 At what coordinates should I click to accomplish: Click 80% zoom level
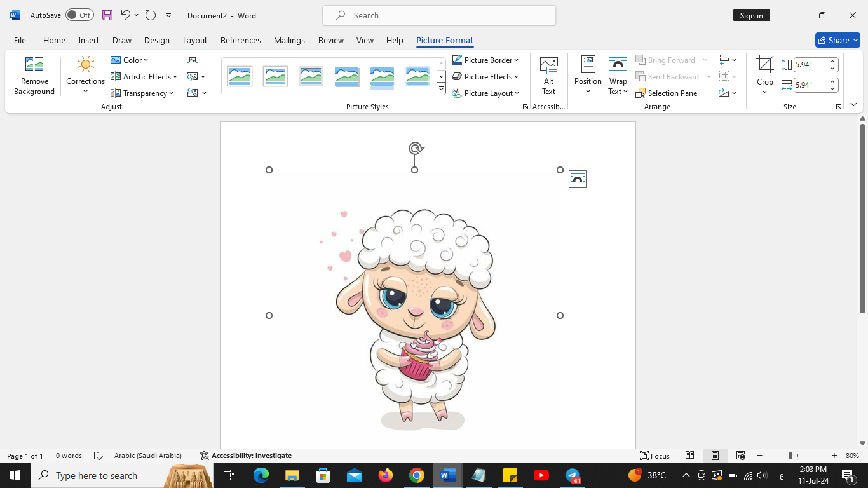(x=852, y=456)
